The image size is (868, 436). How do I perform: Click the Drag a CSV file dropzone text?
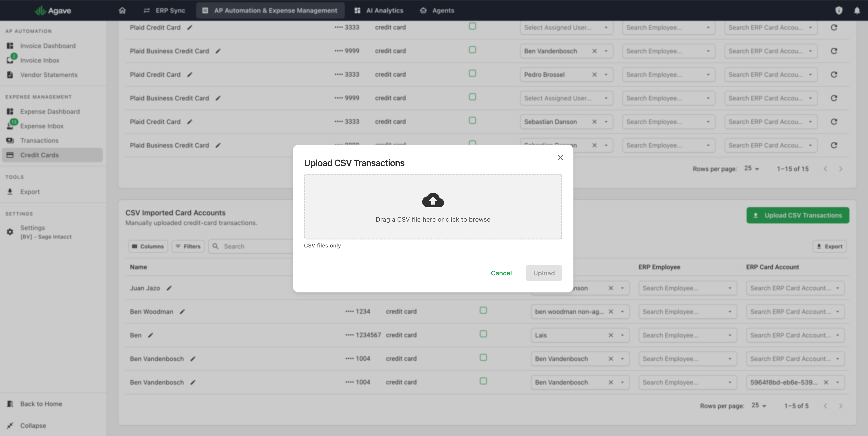pyautogui.click(x=433, y=219)
